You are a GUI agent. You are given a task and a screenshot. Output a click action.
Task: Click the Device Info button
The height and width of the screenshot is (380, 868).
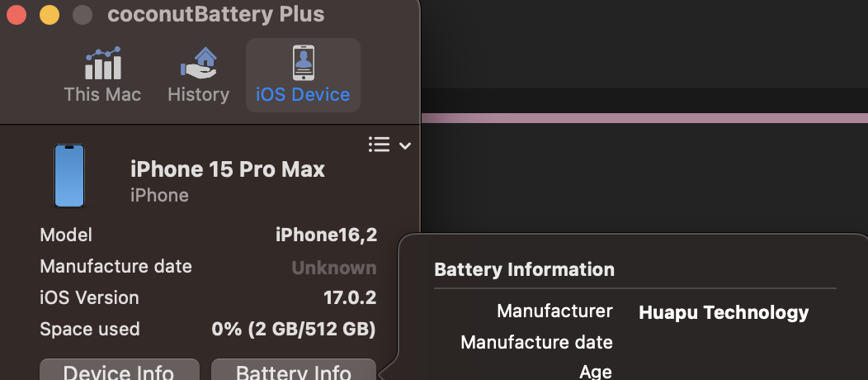(x=119, y=370)
